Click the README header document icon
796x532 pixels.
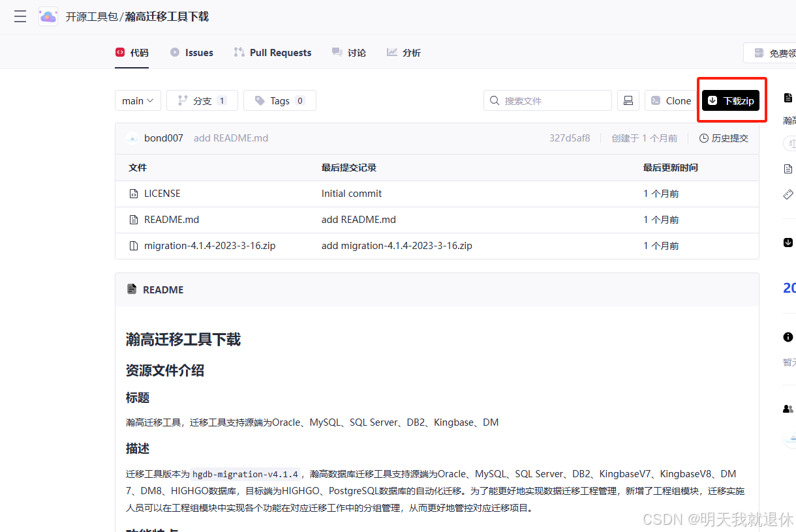point(132,289)
